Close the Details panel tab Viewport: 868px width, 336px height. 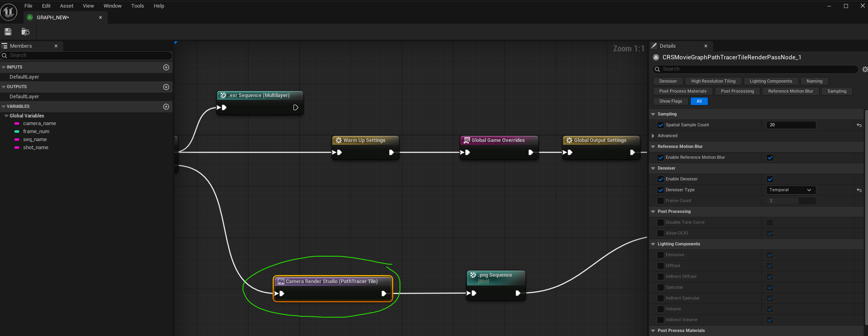pyautogui.click(x=706, y=46)
